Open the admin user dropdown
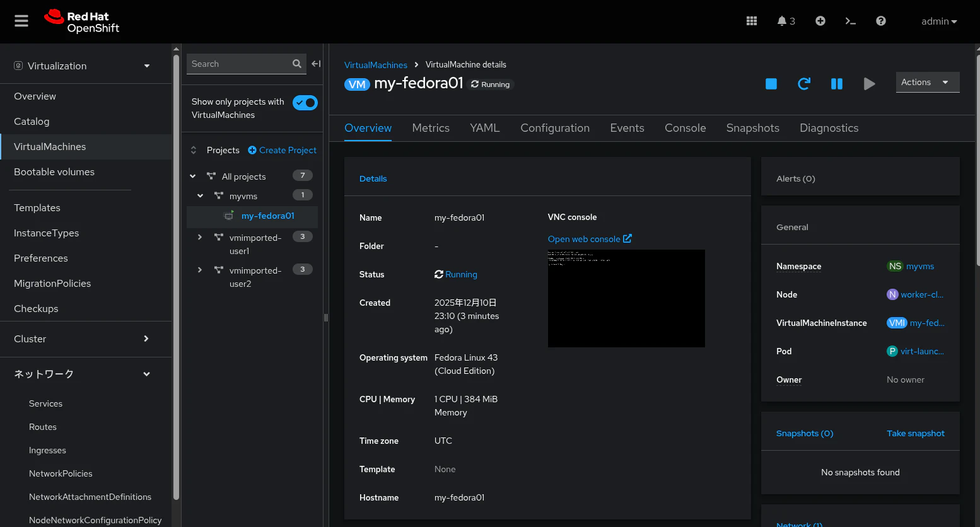 coord(939,21)
